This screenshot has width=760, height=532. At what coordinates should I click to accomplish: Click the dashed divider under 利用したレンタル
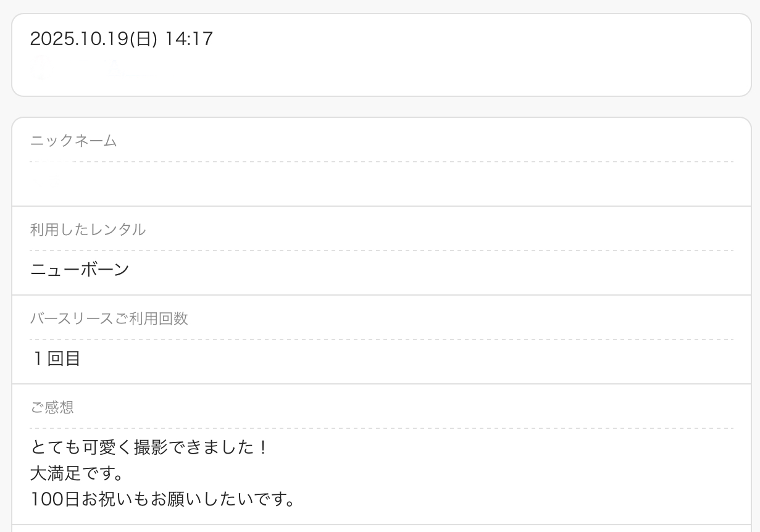(381, 251)
